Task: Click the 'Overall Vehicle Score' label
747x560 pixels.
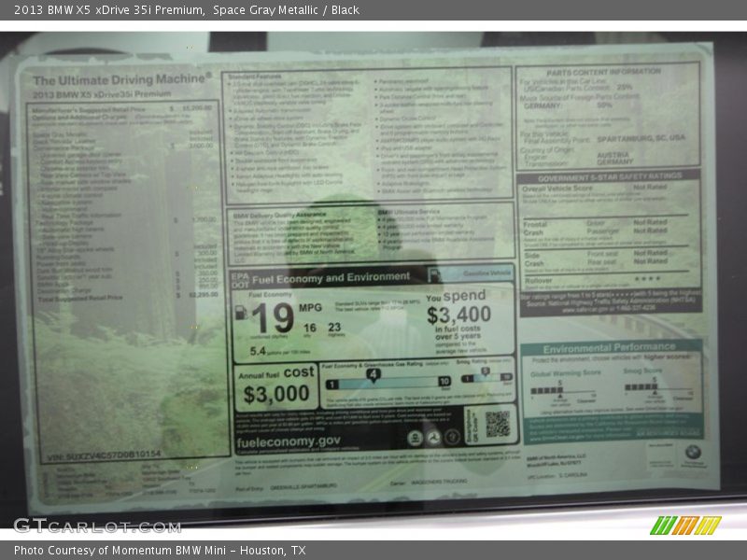Action: point(557,189)
